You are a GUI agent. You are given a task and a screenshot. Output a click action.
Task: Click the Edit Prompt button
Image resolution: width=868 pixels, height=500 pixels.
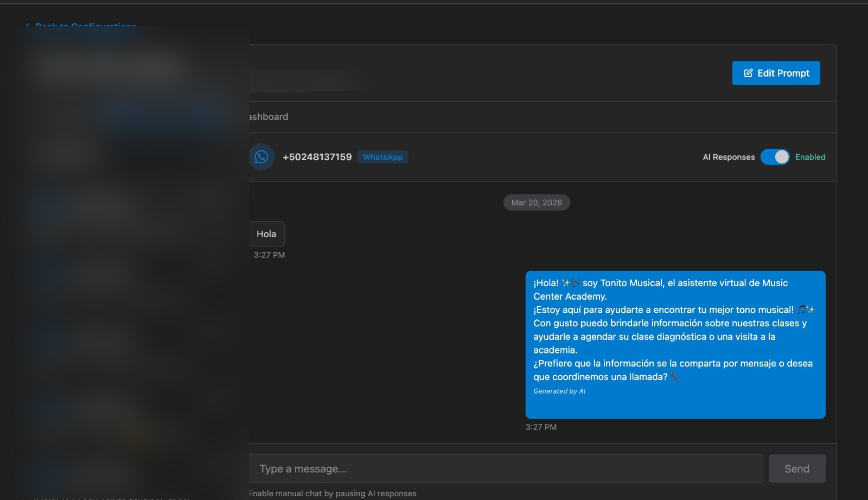click(x=776, y=73)
